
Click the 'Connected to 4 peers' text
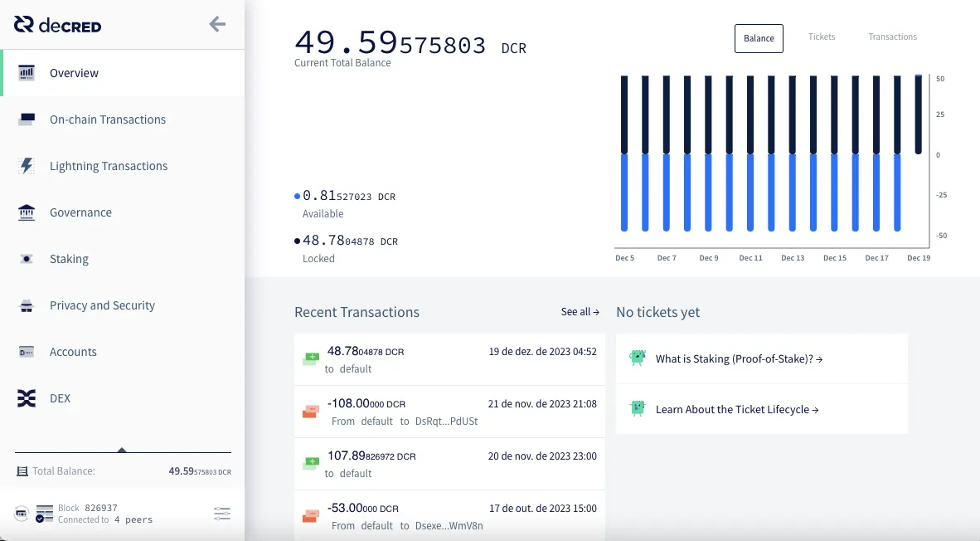click(x=105, y=519)
